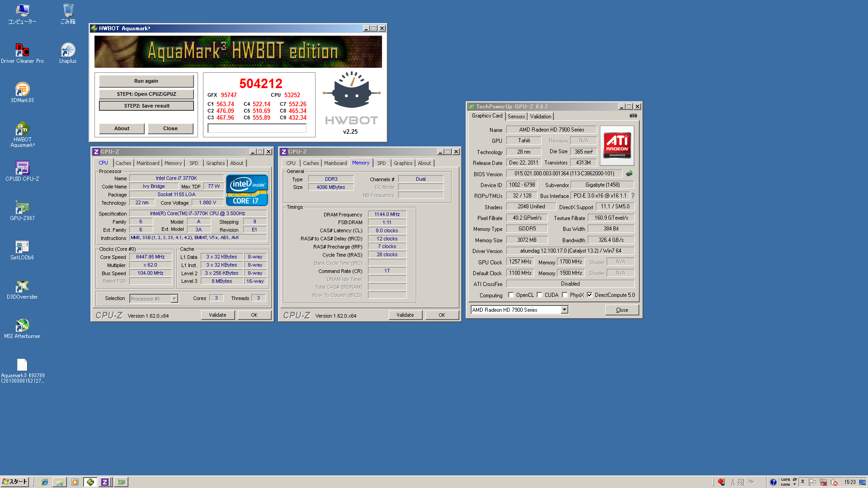The height and width of the screenshot is (488, 868).
Task: Click the GPU Clock value 1257 MHz
Action: (520, 262)
